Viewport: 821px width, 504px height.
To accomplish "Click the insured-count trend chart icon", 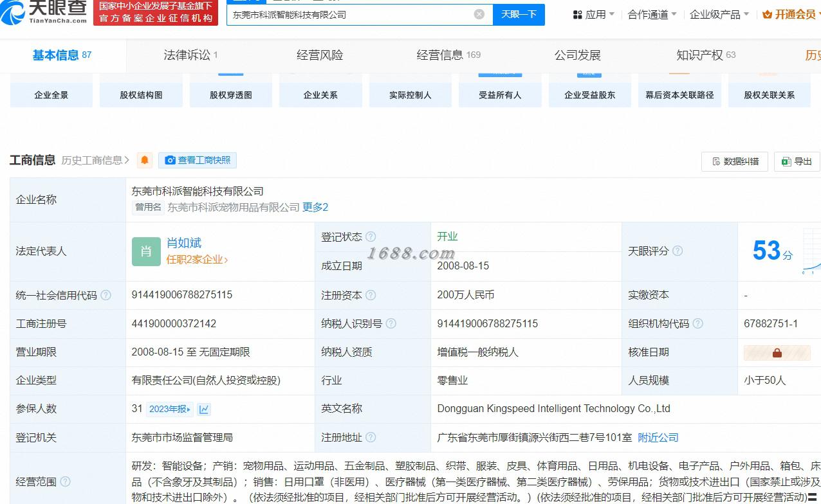I will pyautogui.click(x=204, y=409).
